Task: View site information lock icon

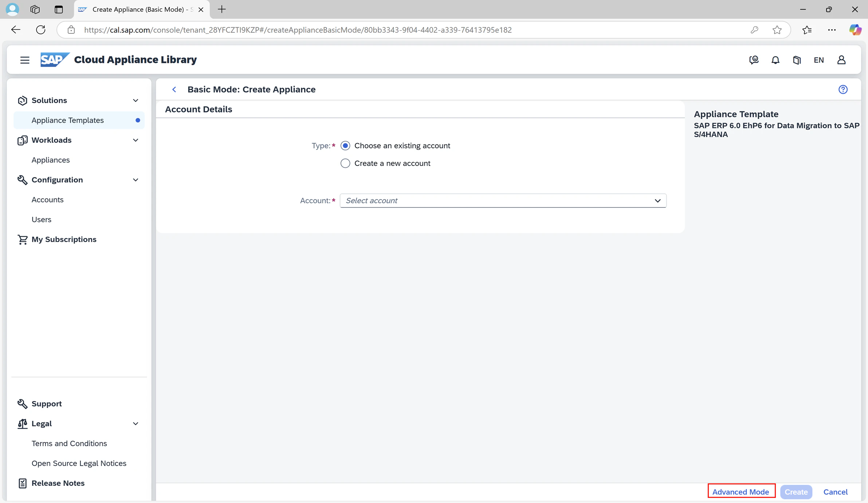Action: click(71, 30)
